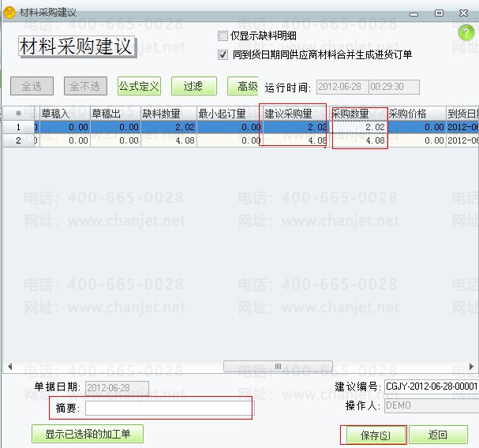The height and width of the screenshot is (448, 479).
Task: Click the 建议采购量 column header
Action: [x=294, y=114]
